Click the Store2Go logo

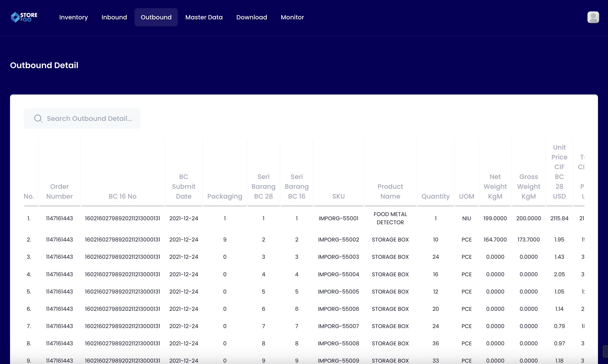coord(24,17)
